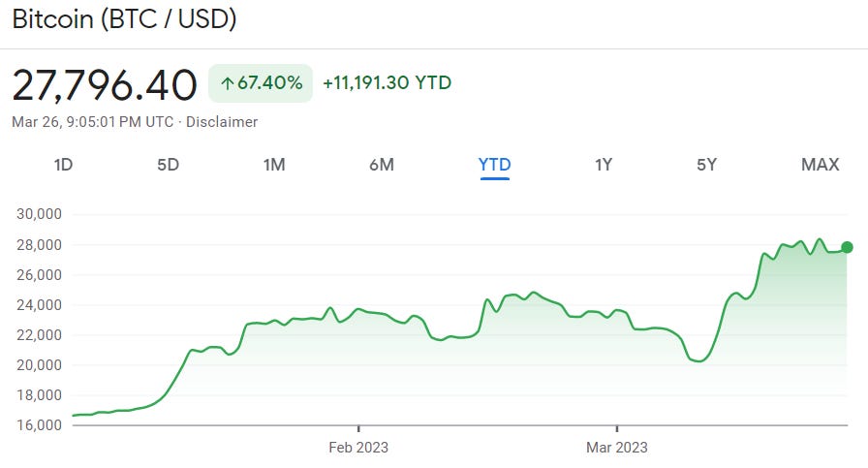Screen dimensions: 868x468
Task: Show the MAX range chart
Action: coord(821,165)
